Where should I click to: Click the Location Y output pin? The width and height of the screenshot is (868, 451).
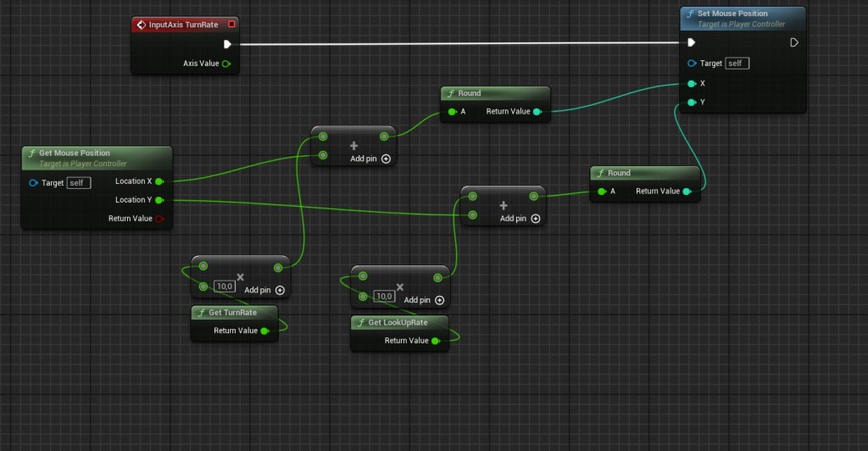159,200
